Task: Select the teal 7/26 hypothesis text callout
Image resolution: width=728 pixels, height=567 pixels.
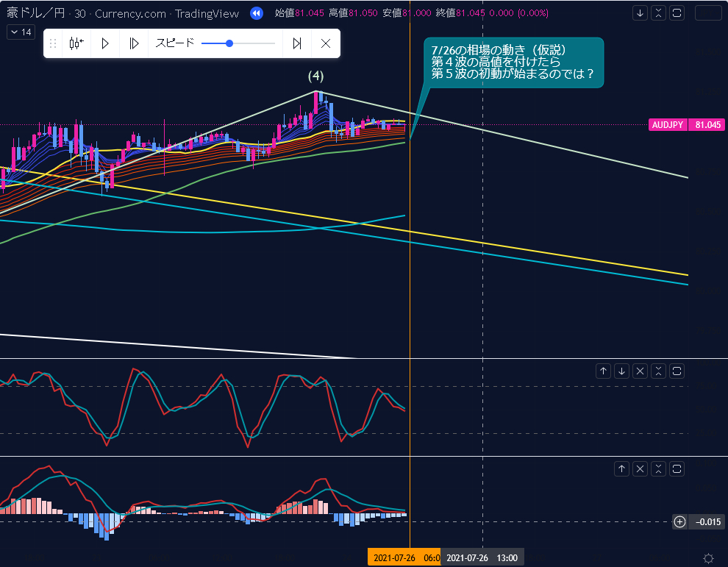Action: (x=513, y=64)
